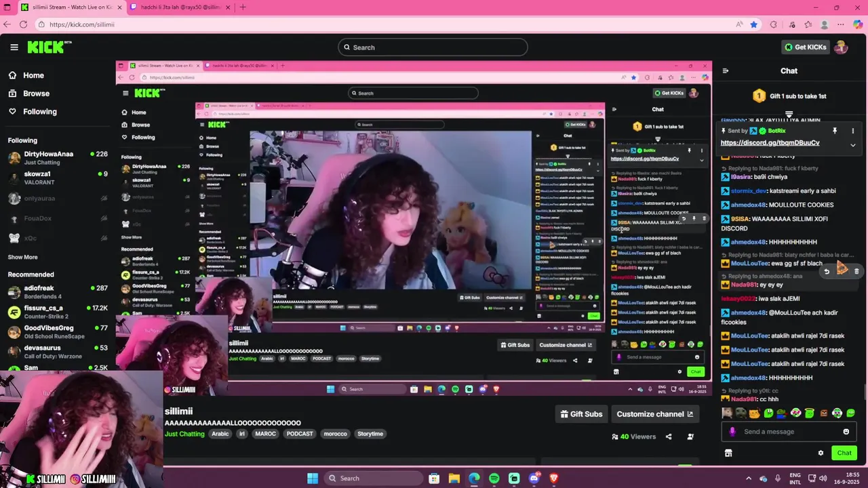The image size is (868, 488).
Task: Expand the leaderboard handle below gift banner
Action: click(789, 115)
